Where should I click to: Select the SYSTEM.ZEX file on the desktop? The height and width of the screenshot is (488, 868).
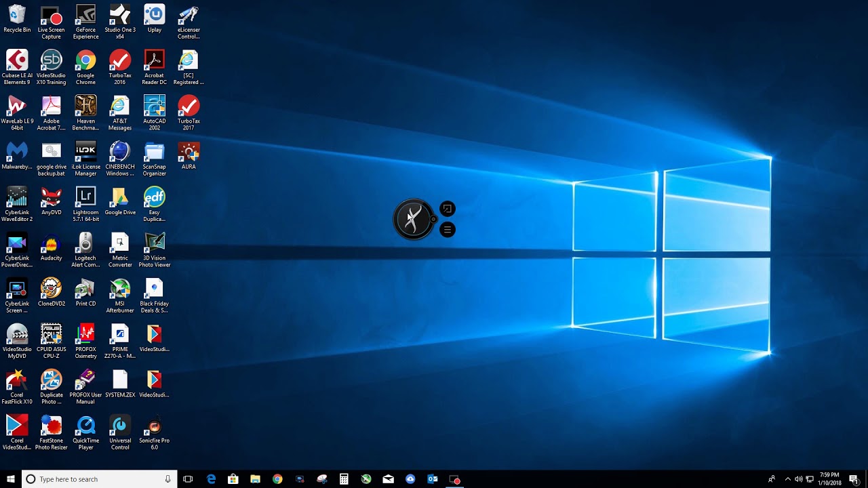120,384
